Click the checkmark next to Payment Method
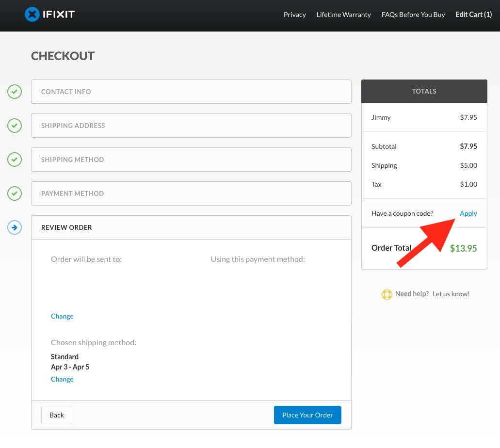 [14, 193]
